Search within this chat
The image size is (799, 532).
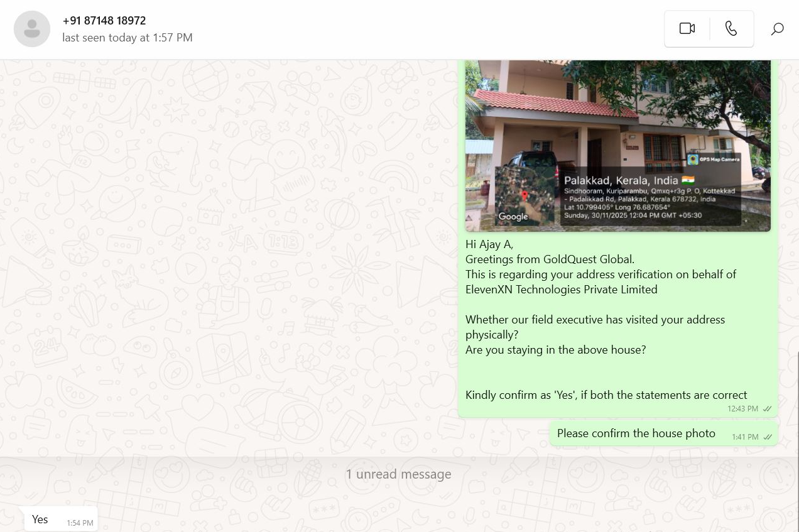[777, 29]
